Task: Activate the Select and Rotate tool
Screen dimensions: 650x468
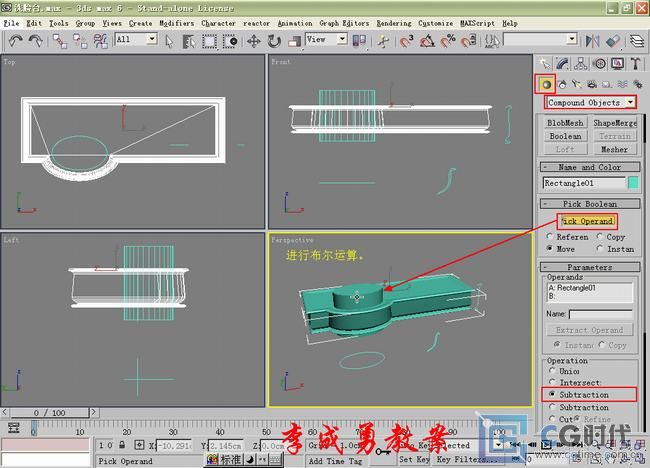Action: [274, 41]
